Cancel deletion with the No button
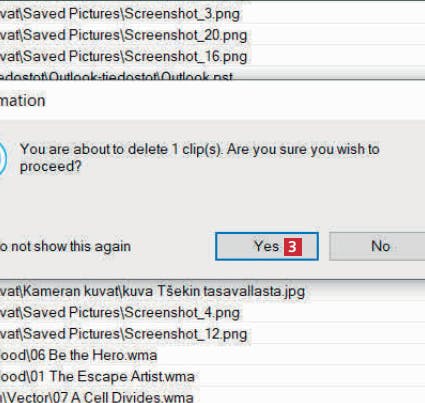 point(377,246)
